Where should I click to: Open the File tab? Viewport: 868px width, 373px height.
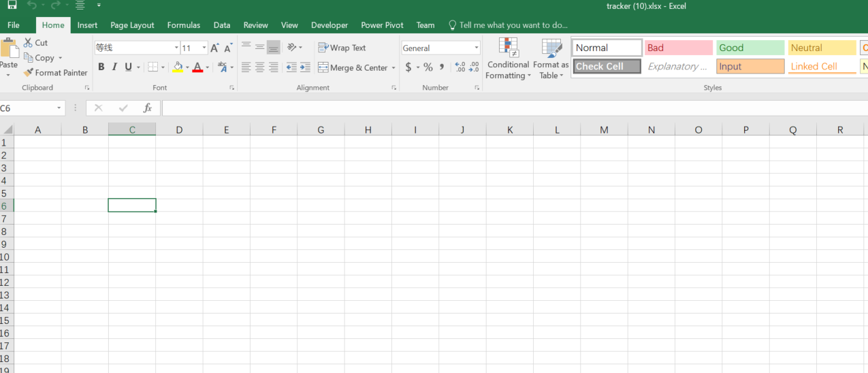14,25
